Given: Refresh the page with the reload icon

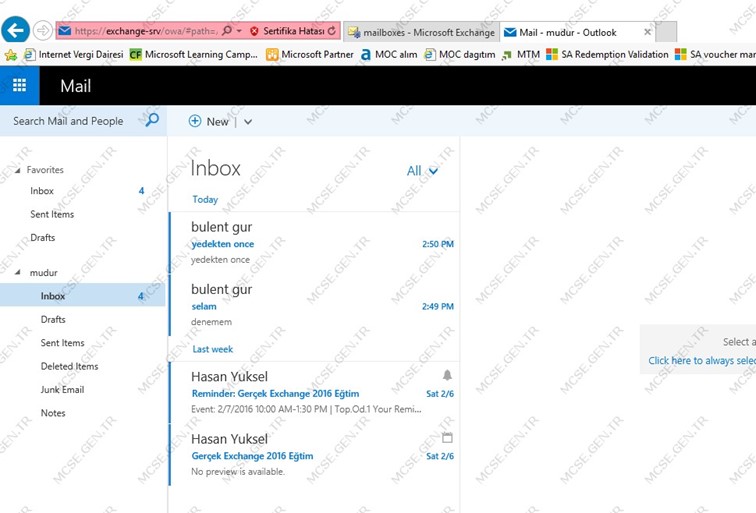Looking at the screenshot, I should (332, 31).
